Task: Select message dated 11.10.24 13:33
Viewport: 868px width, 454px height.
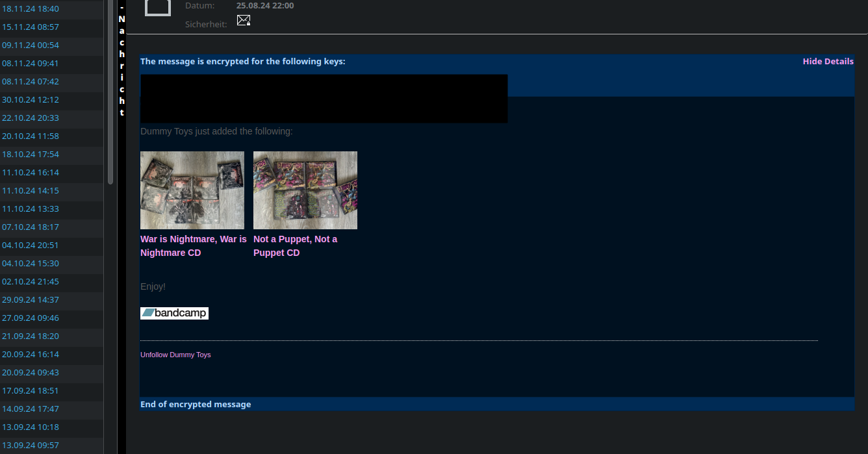Action: pos(52,209)
